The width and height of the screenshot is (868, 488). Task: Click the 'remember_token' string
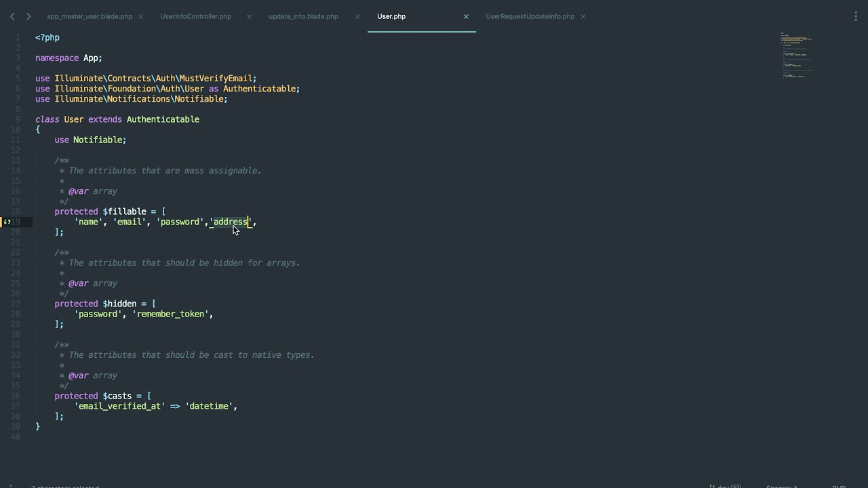pos(170,314)
